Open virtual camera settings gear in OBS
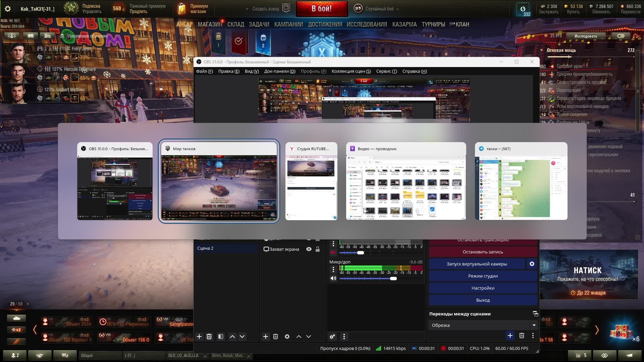The height and width of the screenshot is (362, 644). pos(532,264)
